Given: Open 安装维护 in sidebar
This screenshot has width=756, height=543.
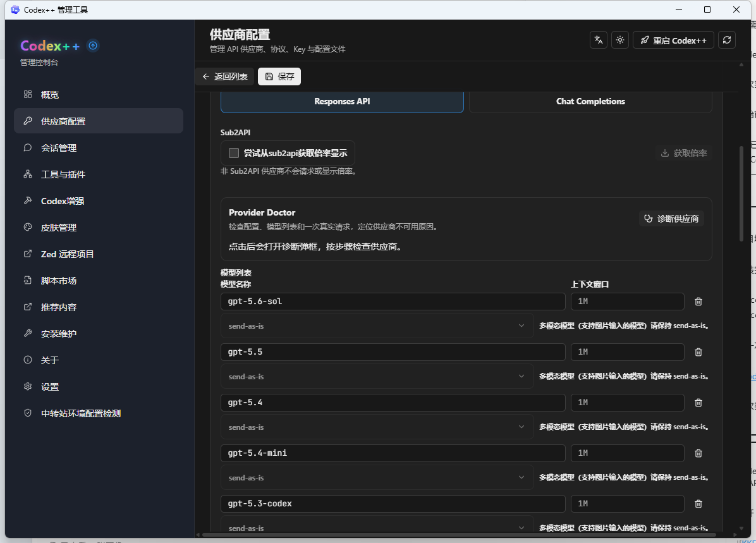Looking at the screenshot, I should click(x=99, y=333).
